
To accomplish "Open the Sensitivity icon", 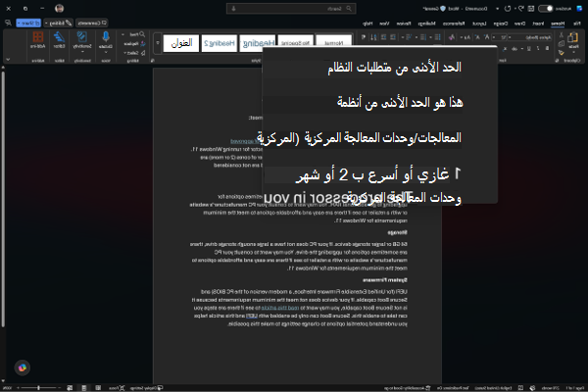I will tap(81, 37).
